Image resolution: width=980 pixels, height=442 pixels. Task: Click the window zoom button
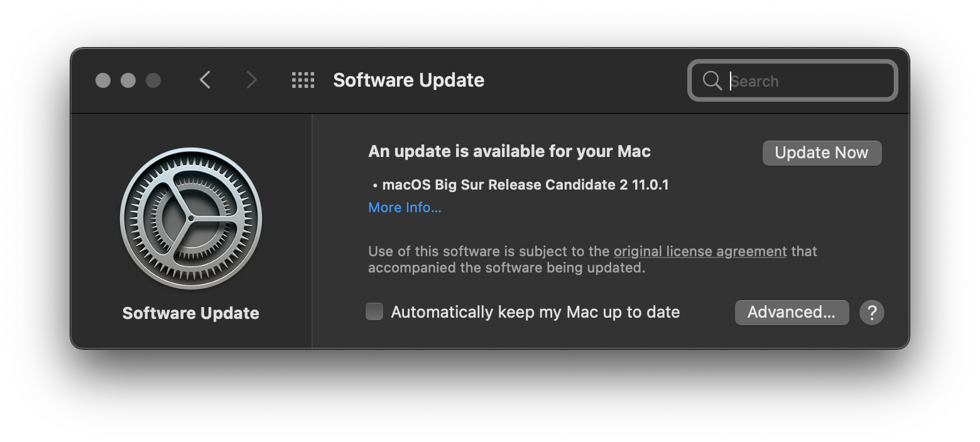click(153, 80)
